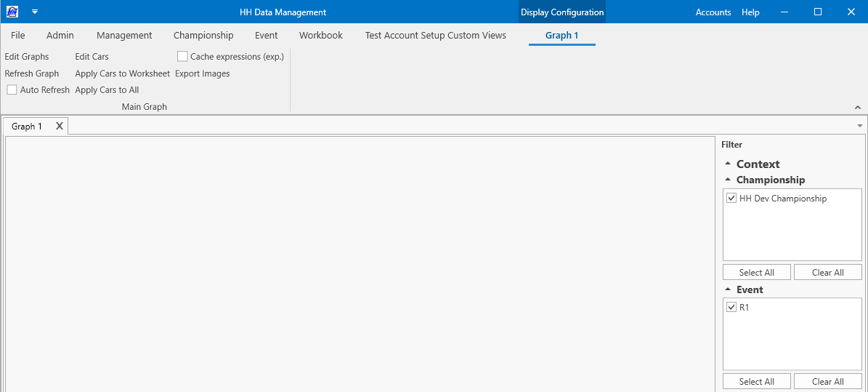Collapse the ribbon with the chevron icon

[x=858, y=107]
